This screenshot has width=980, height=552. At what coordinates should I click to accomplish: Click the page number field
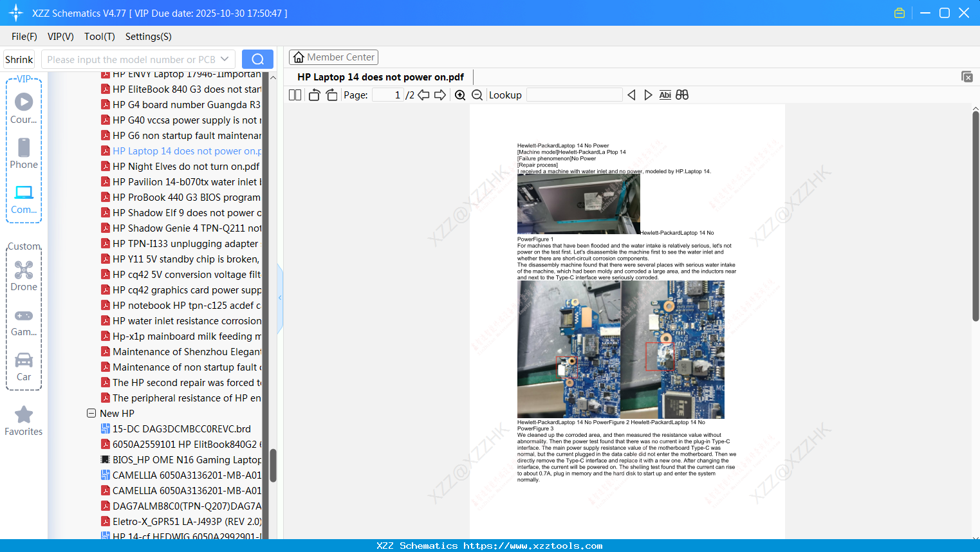point(388,95)
